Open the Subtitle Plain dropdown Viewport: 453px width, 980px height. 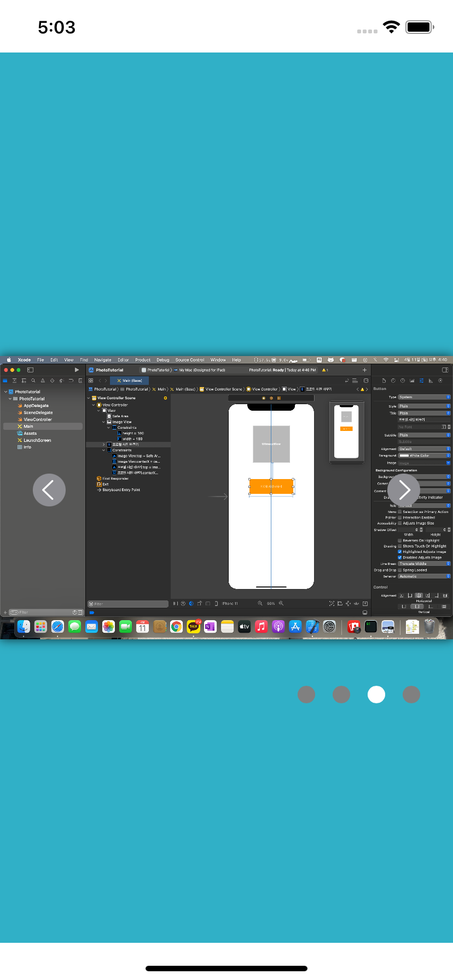coord(425,435)
